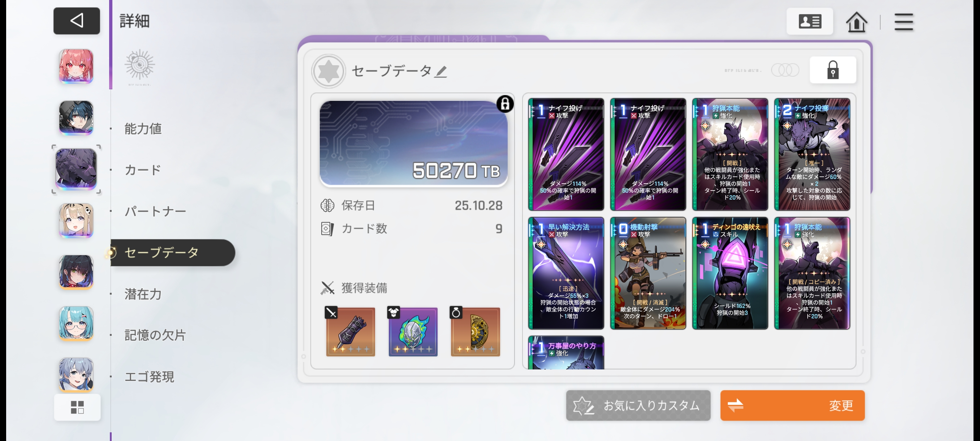Open the カード menu item
The height and width of the screenshot is (441, 980).
pyautogui.click(x=143, y=170)
